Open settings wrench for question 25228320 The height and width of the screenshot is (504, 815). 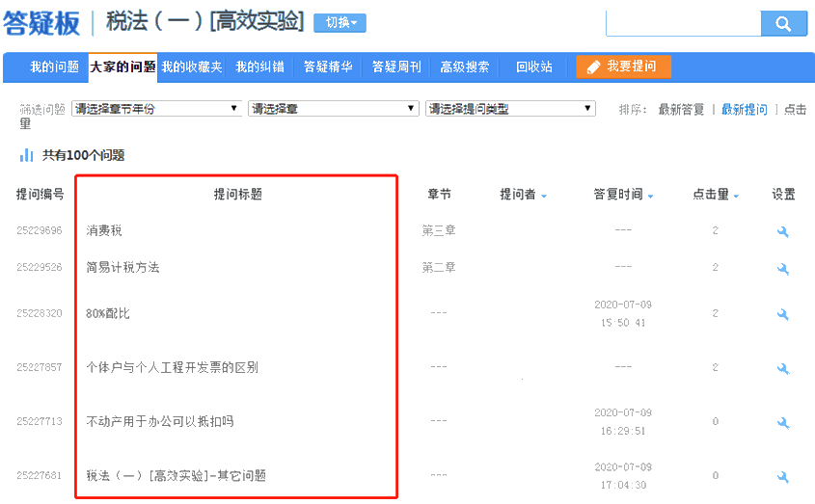[782, 314]
